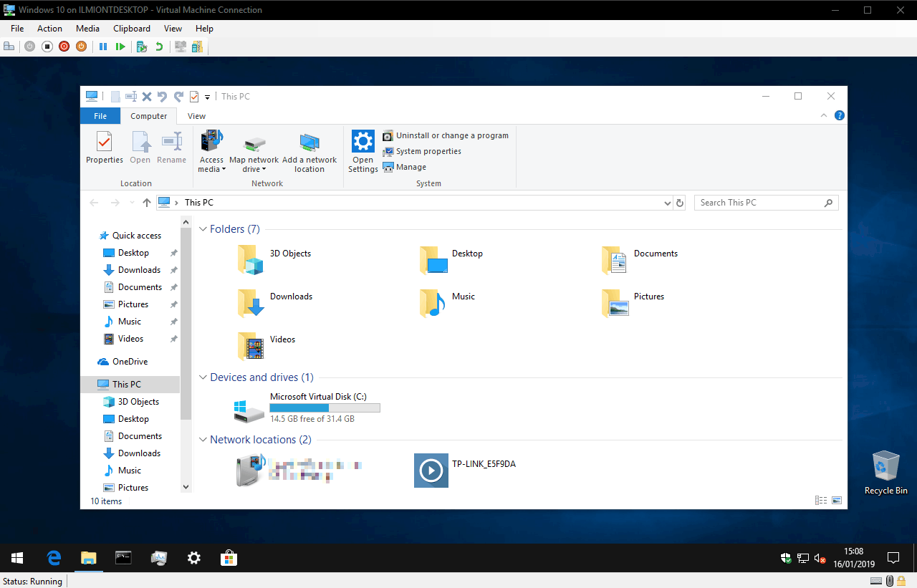Open the Action menu in VM Connection
This screenshot has width=917, height=588.
click(49, 29)
